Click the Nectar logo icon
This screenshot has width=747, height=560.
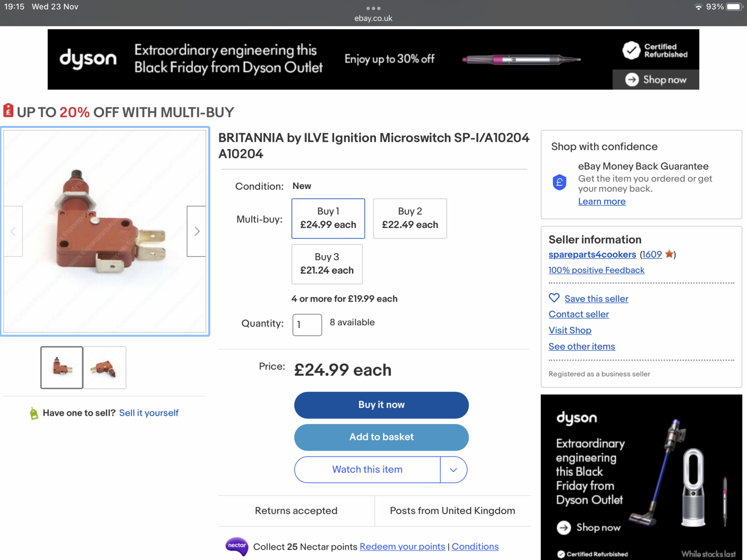coord(237,546)
